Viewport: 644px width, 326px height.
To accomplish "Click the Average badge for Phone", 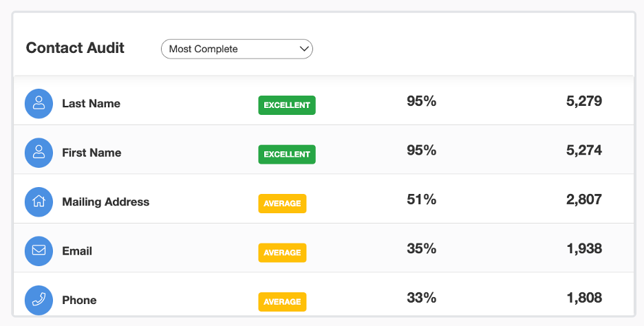I will click(282, 302).
